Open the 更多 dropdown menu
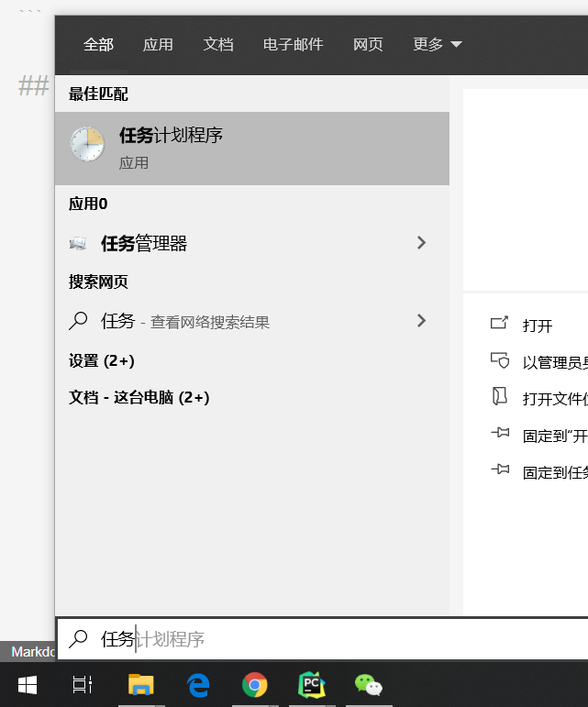This screenshot has width=588, height=707. click(438, 45)
